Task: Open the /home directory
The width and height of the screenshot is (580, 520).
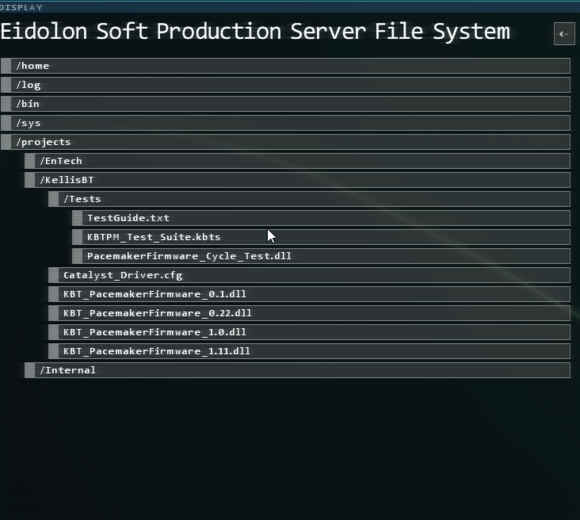Action: click(286, 66)
